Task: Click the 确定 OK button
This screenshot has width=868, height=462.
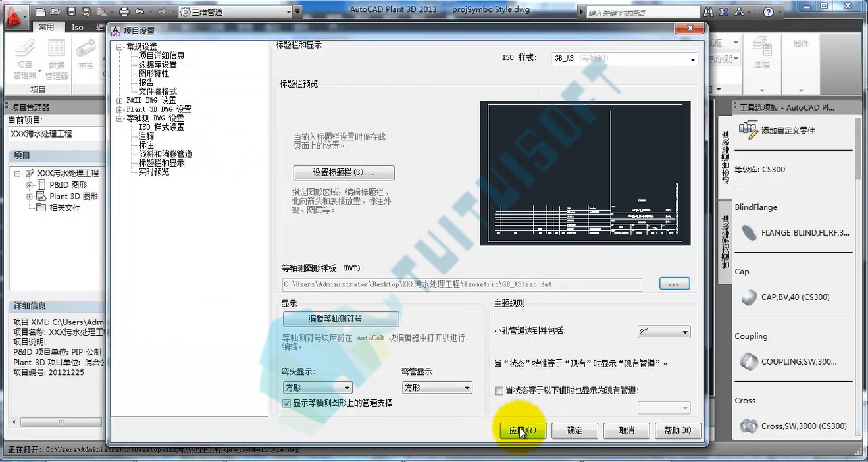Action: tap(574, 430)
